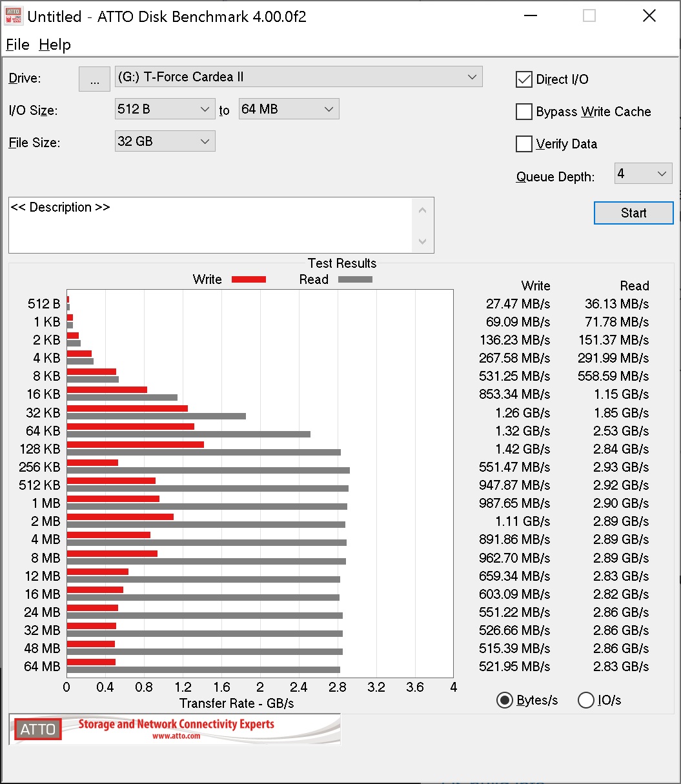This screenshot has width=681, height=784.
Task: Click the 659.34 MB/s write value
Action: coord(514,576)
